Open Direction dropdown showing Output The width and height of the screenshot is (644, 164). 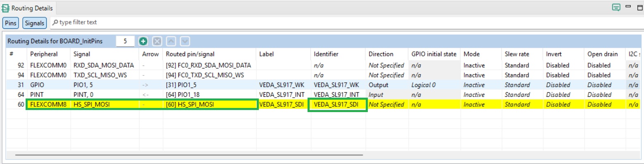click(387, 85)
